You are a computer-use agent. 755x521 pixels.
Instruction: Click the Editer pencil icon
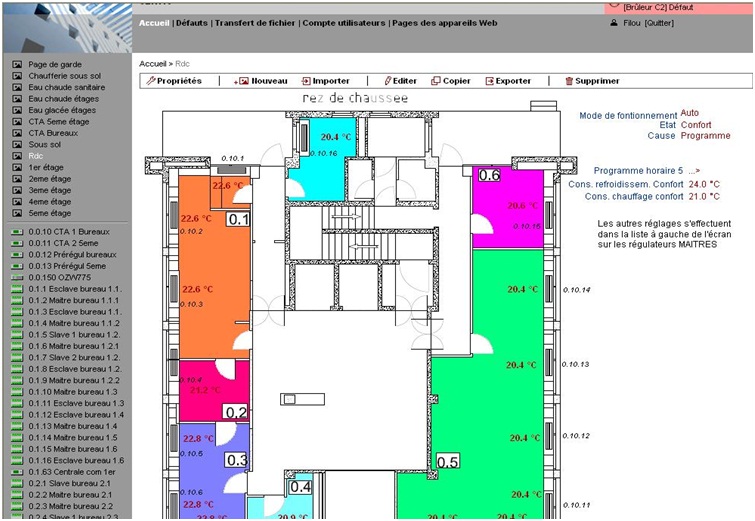coord(388,81)
